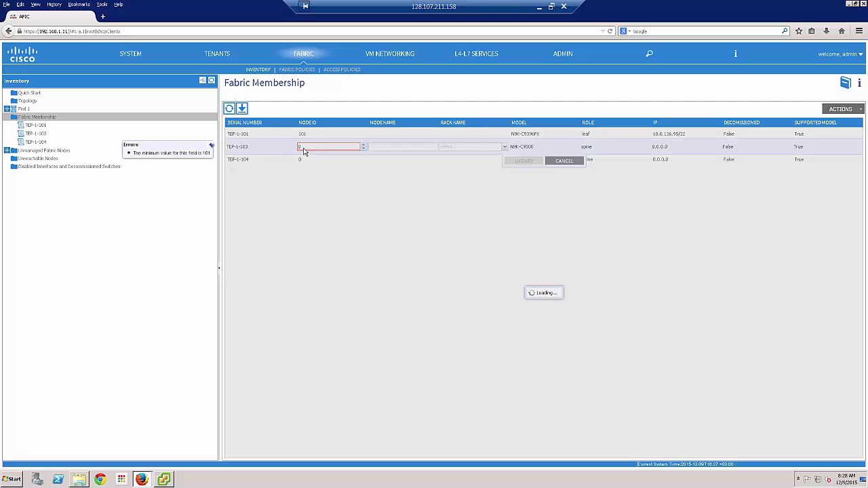868x488 pixels.
Task: Go back using the browser back arrow
Action: [x=8, y=31]
